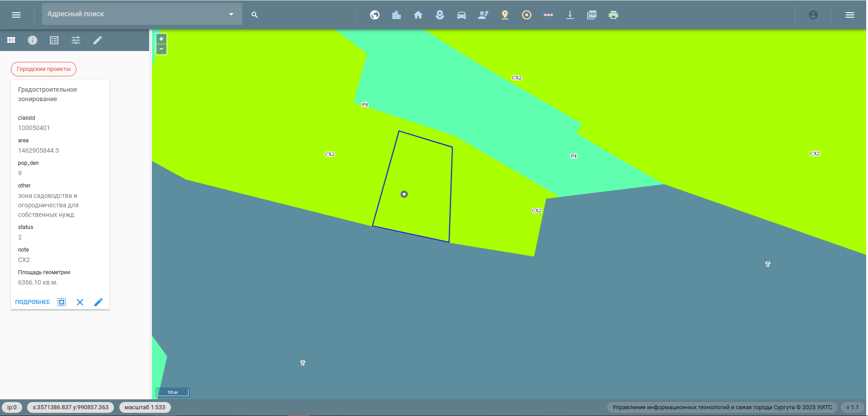868x416 pixels.
Task: Click the pink line measurement icon
Action: (548, 15)
